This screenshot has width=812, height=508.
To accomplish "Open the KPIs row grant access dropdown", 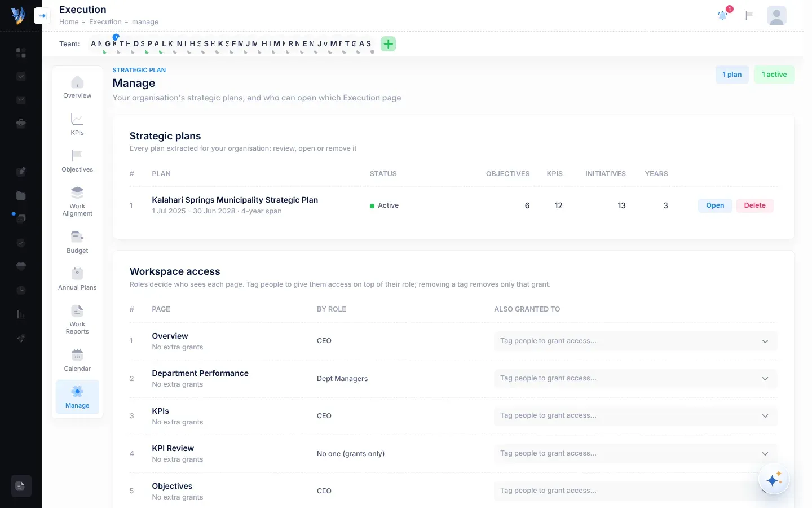I will tap(636, 415).
